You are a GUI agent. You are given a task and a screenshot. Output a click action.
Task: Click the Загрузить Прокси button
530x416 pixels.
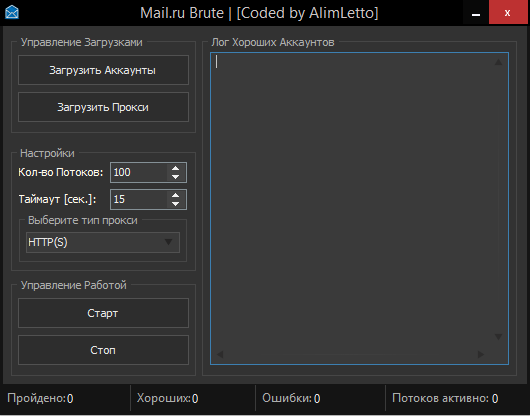click(103, 107)
